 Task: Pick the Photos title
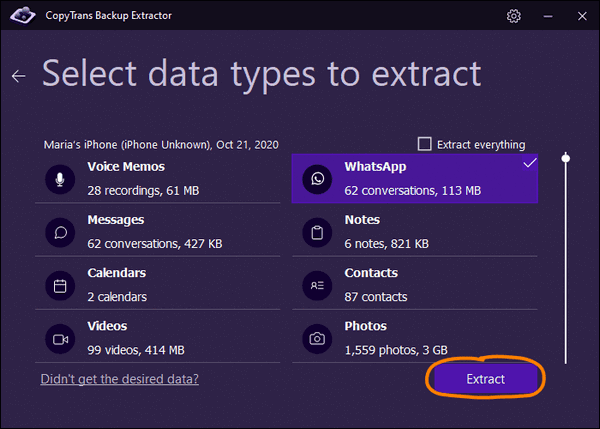(x=365, y=326)
